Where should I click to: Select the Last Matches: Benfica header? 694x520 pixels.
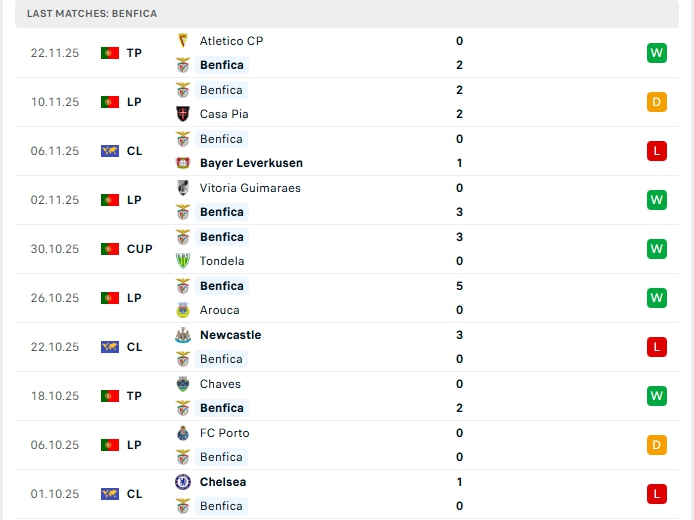pos(92,13)
